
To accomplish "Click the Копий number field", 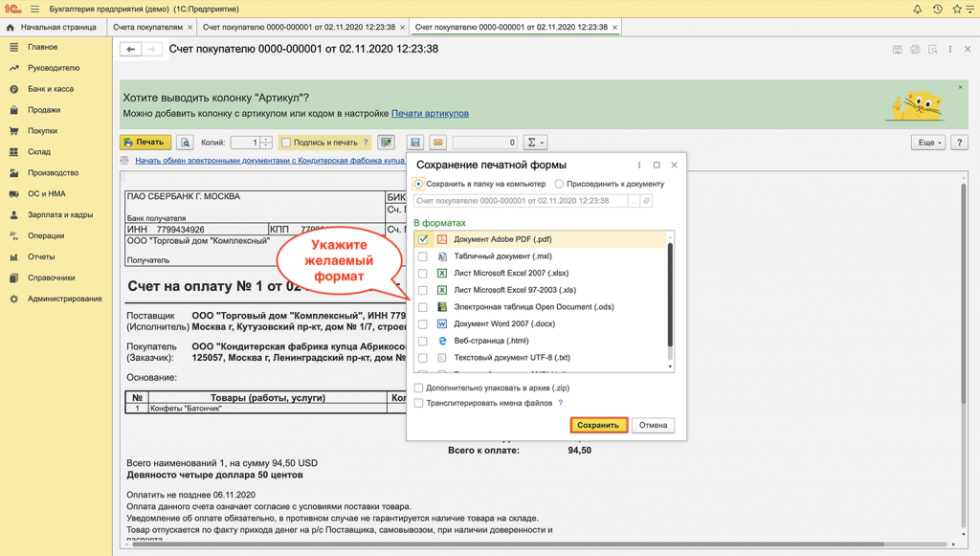I will point(246,143).
